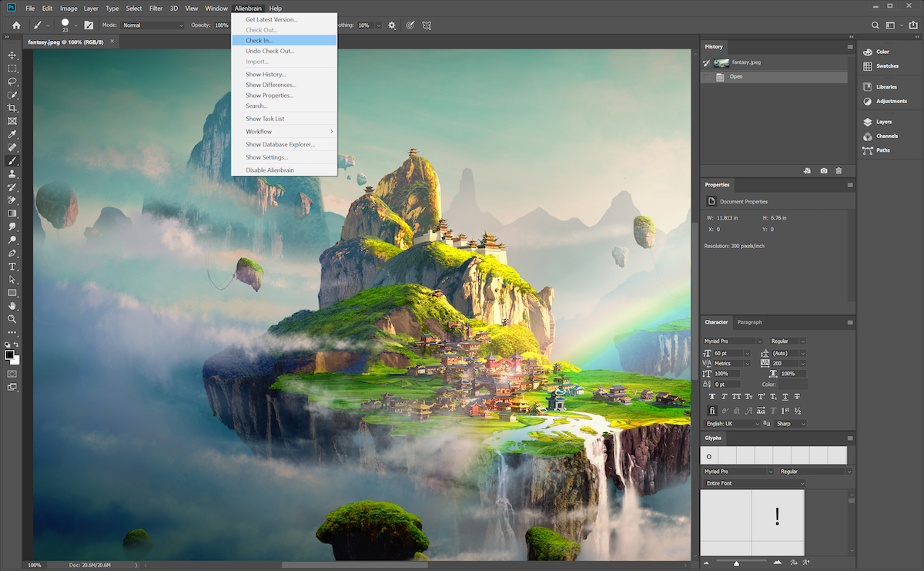Image resolution: width=924 pixels, height=571 pixels.
Task: Toggle Faux Bold in the Character panel
Action: pyautogui.click(x=712, y=397)
